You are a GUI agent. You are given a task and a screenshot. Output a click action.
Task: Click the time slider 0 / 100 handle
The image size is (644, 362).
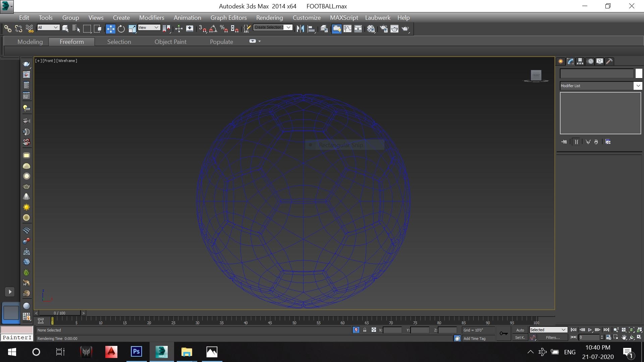click(60, 313)
